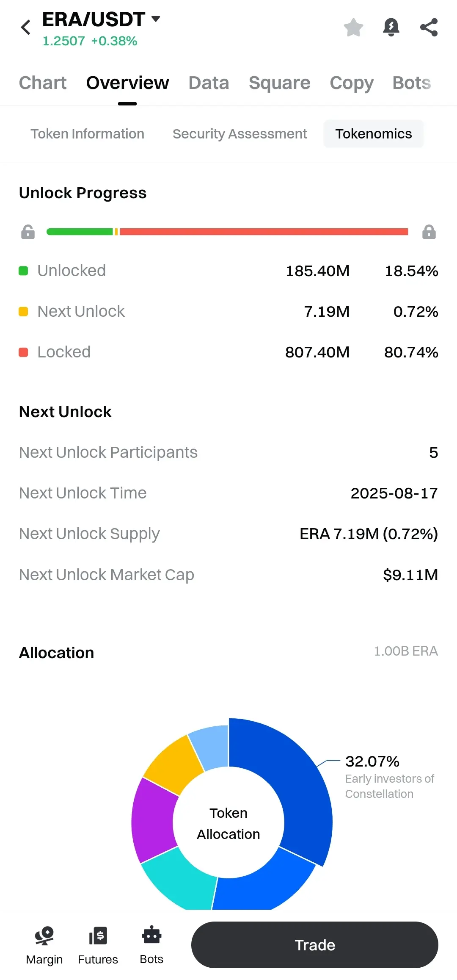Tap the back arrow icon

26,28
